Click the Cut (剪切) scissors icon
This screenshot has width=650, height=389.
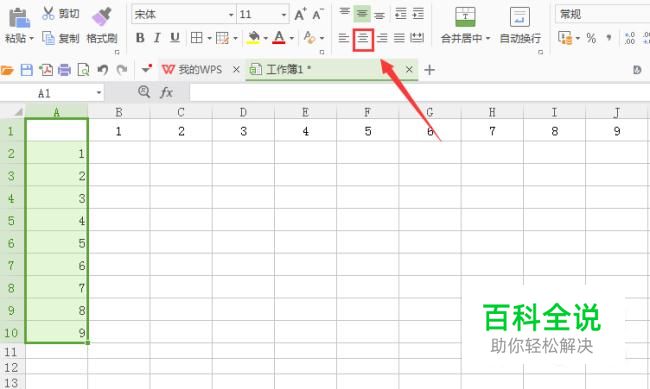pyautogui.click(x=48, y=13)
